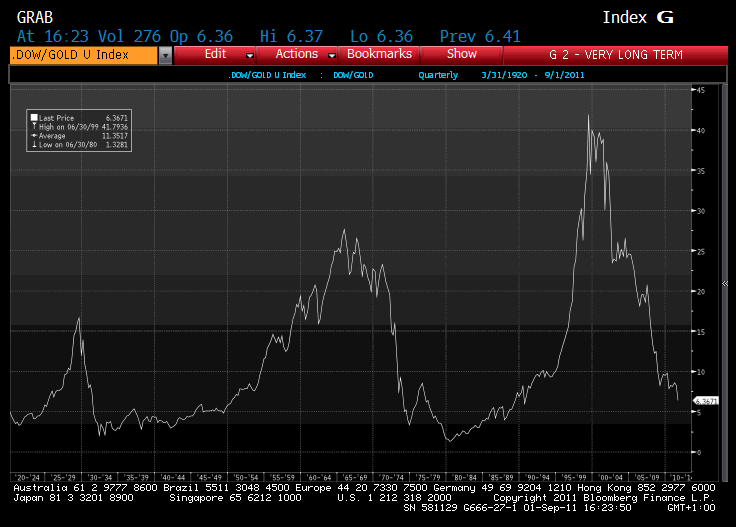Click the '80-'84 time axis label
The image size is (736, 527).
tap(464, 477)
